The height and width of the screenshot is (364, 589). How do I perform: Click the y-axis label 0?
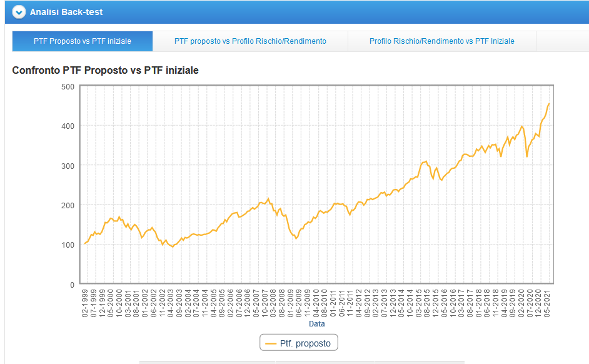point(72,285)
